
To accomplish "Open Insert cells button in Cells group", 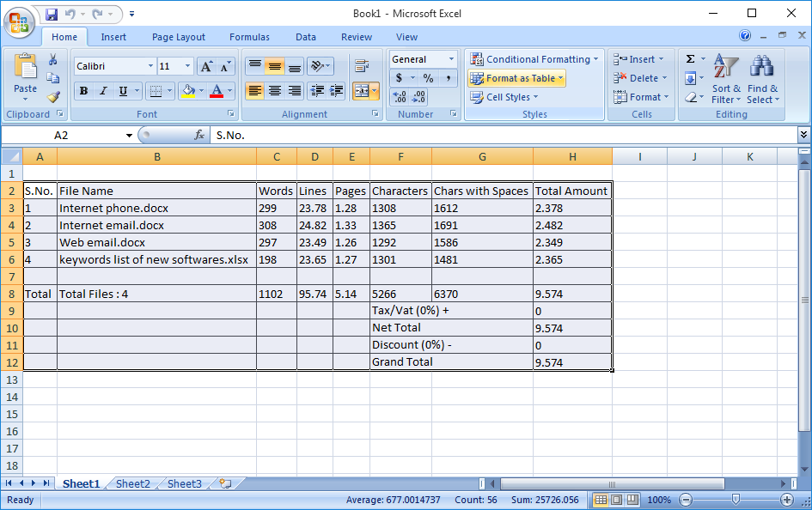I will pyautogui.click(x=638, y=59).
